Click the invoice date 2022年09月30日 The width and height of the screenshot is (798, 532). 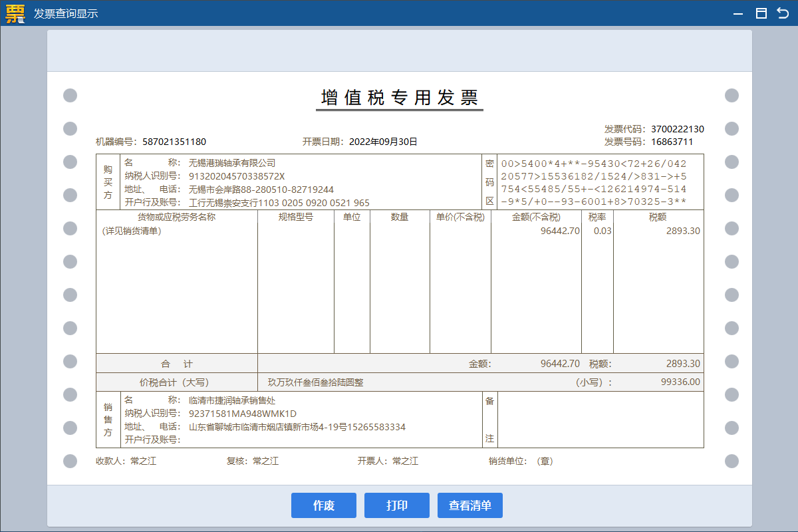383,142
